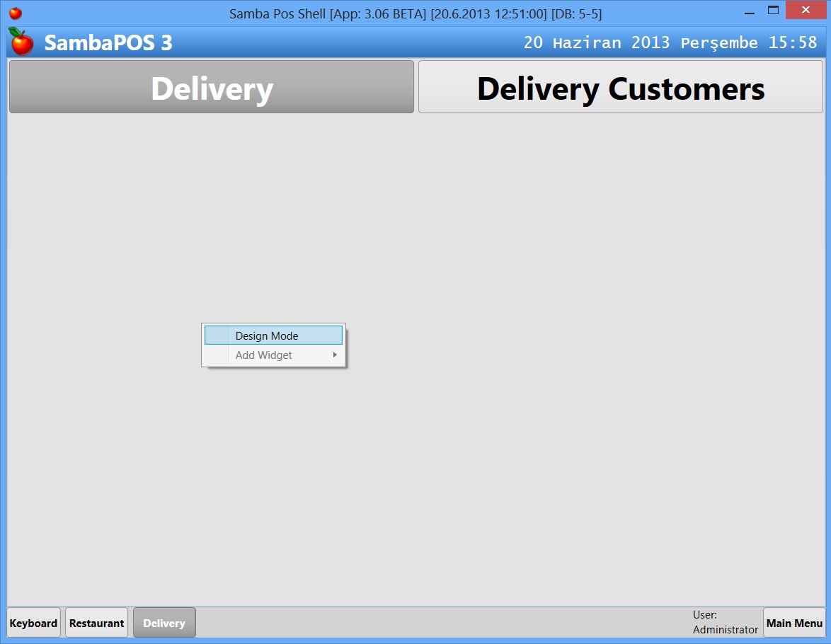Viewport: 831px width, 644px height.
Task: Click the Samba Pos Shell title bar text
Action: point(415,12)
